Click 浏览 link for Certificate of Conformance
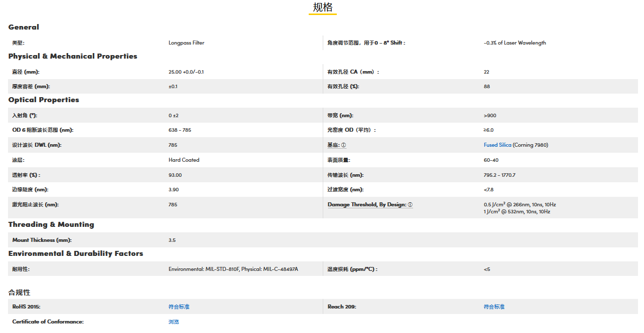This screenshot has height=333, width=644. click(x=174, y=321)
